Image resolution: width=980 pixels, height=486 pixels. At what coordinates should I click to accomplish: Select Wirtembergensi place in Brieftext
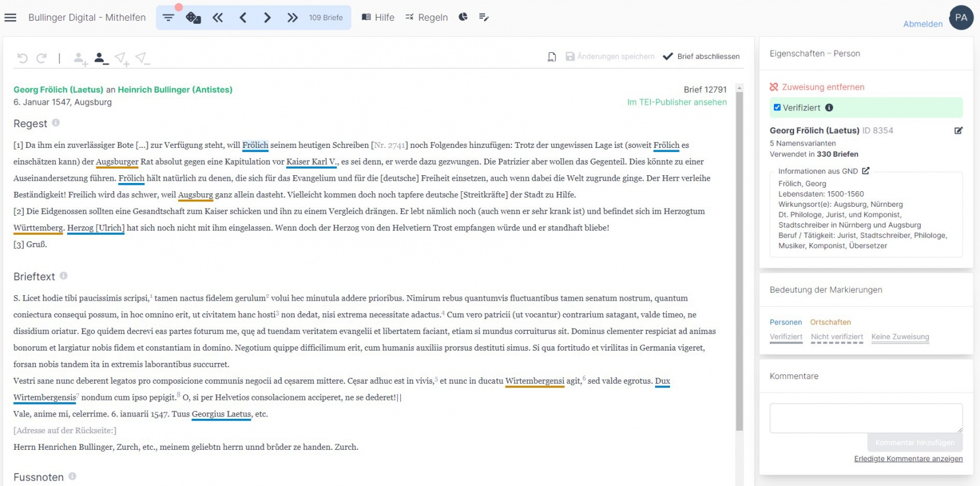[x=535, y=381]
